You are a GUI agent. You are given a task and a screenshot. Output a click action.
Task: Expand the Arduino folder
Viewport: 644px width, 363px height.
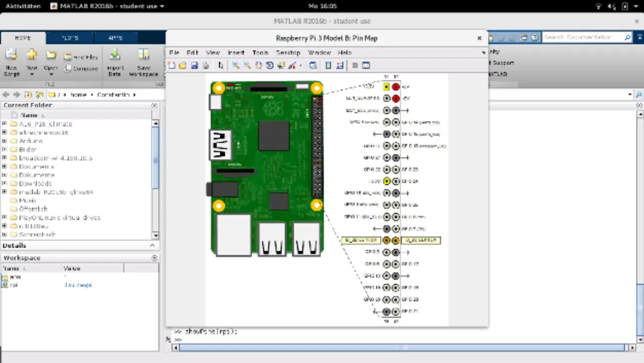click(x=5, y=141)
